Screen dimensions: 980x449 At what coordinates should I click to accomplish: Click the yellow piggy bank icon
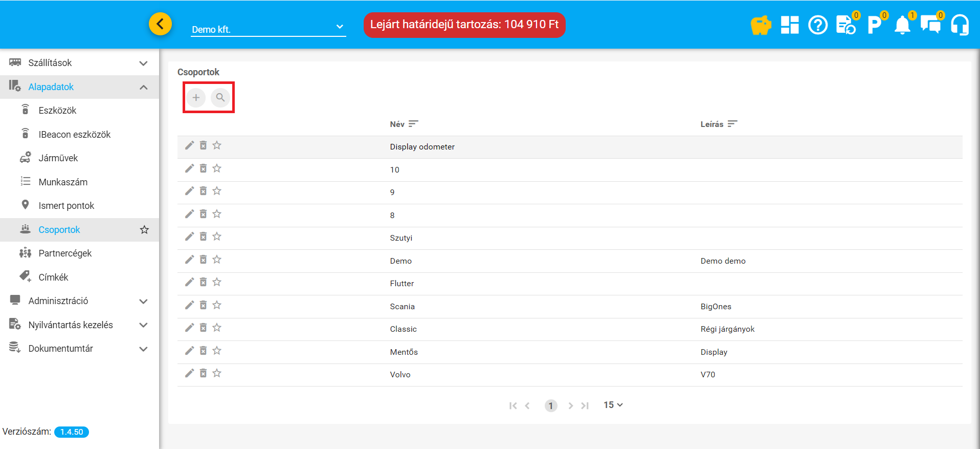(x=761, y=25)
